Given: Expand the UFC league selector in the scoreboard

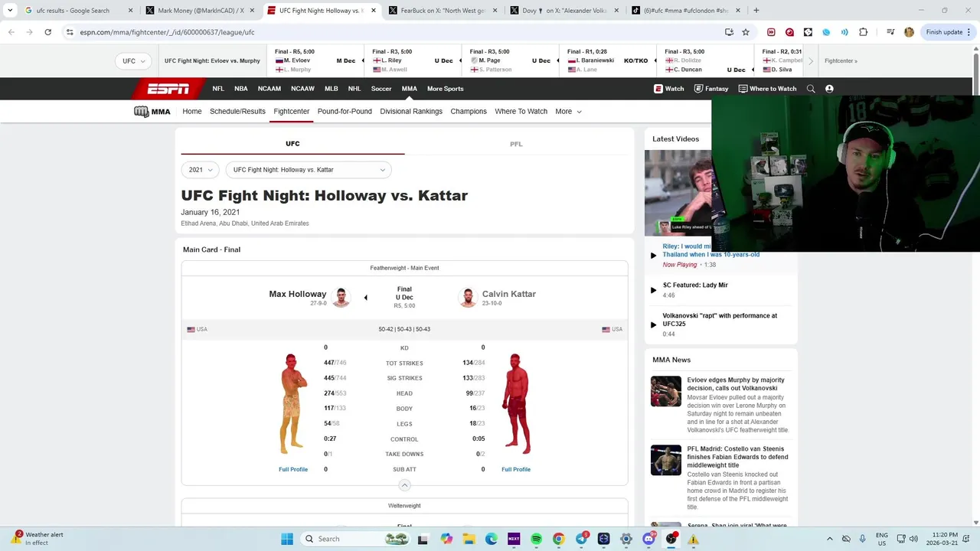Looking at the screenshot, I should coord(133,61).
